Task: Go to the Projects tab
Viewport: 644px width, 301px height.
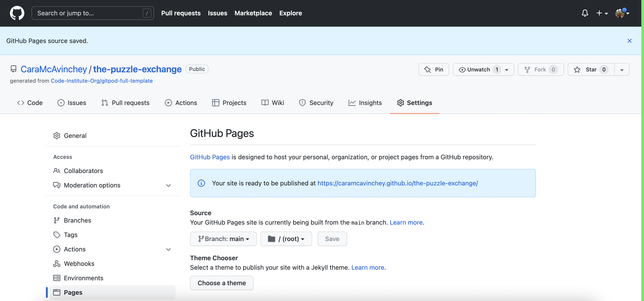Action: 229,103
